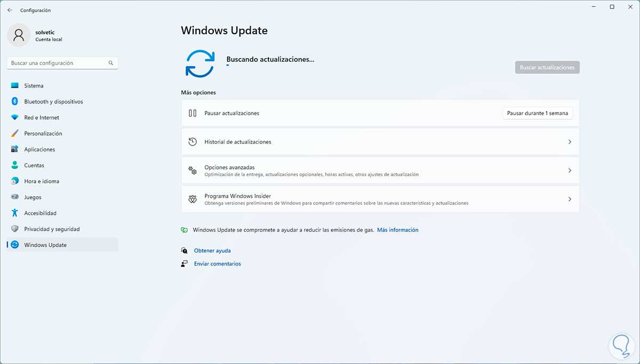Viewport: 640px width, 364px height.
Task: Click the Obtener ayuda icon
Action: 184,250
